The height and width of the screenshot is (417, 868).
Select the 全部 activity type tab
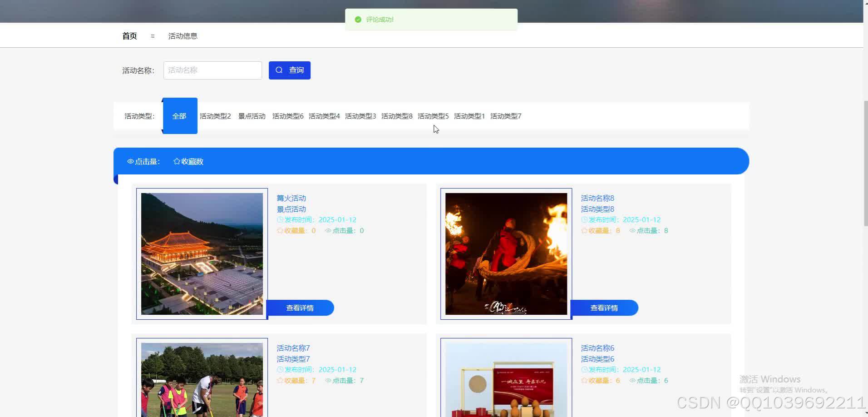tap(180, 116)
